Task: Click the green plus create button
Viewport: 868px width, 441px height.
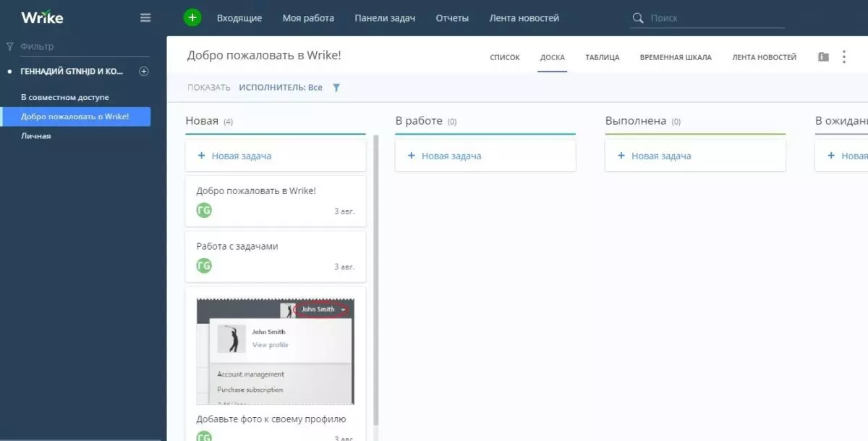Action: (x=192, y=17)
